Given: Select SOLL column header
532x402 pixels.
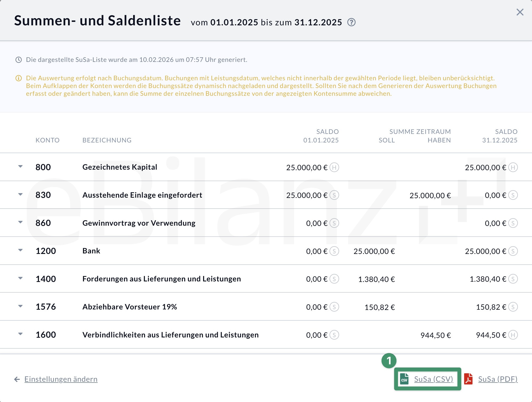Looking at the screenshot, I should [x=387, y=140].
